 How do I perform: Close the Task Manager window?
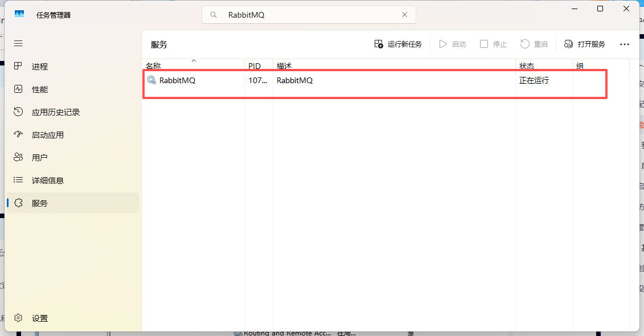tap(626, 9)
